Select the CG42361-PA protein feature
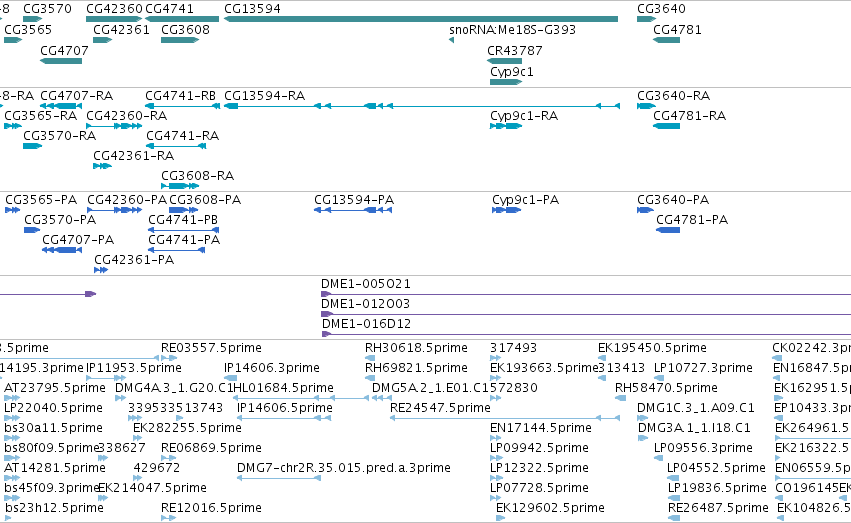The width and height of the screenshot is (851, 523). tap(101, 270)
